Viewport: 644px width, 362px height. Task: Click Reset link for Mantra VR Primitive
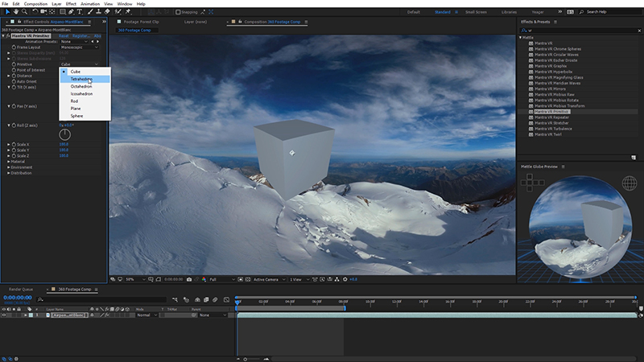tap(63, 35)
